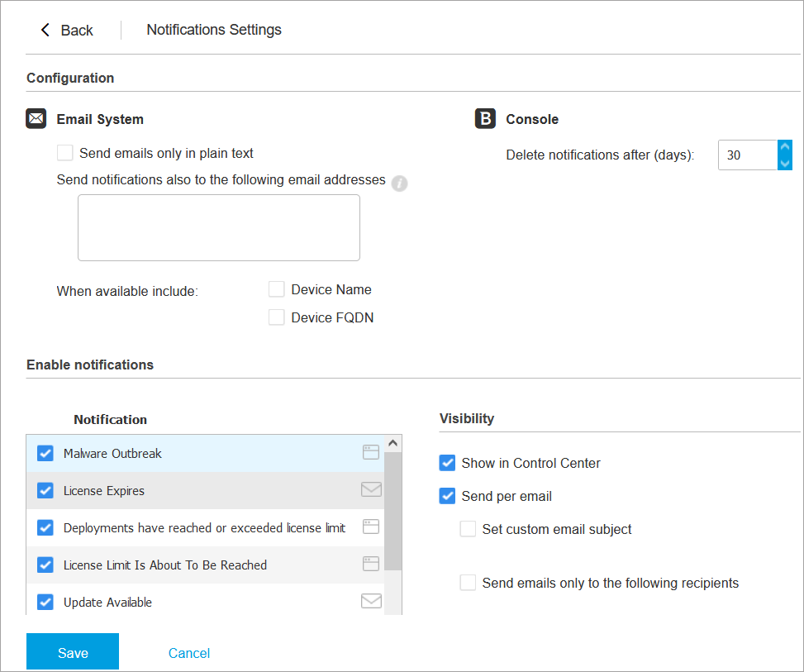Image resolution: width=804 pixels, height=672 pixels.
Task: Click the Email System envelope icon
Action: point(36,119)
